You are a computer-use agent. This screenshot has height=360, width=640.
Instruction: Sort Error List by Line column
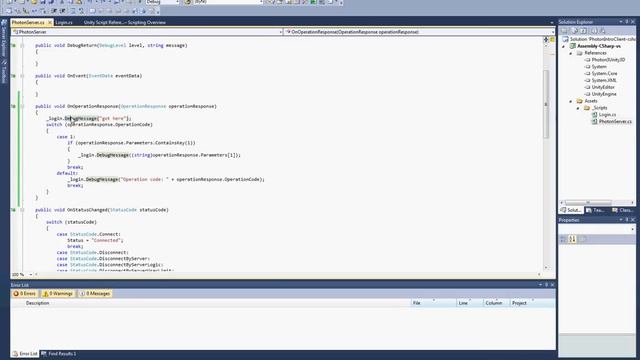click(469, 303)
